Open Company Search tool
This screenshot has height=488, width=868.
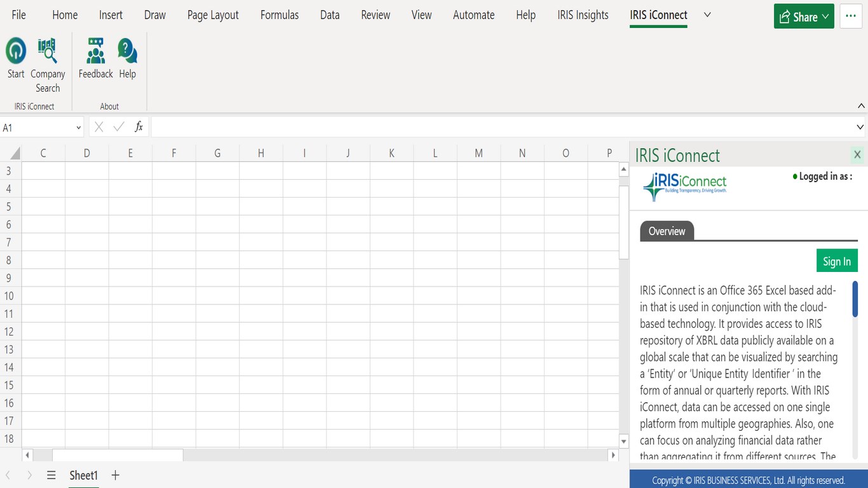(48, 65)
